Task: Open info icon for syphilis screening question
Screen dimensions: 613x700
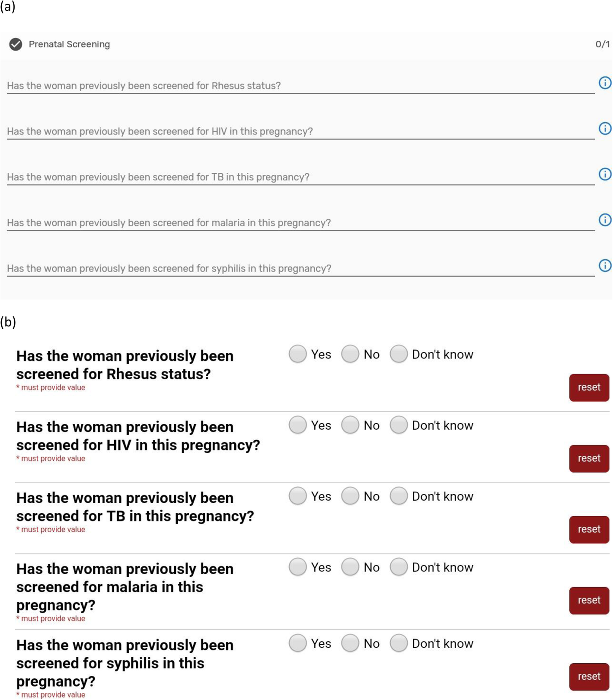Action: tap(605, 265)
